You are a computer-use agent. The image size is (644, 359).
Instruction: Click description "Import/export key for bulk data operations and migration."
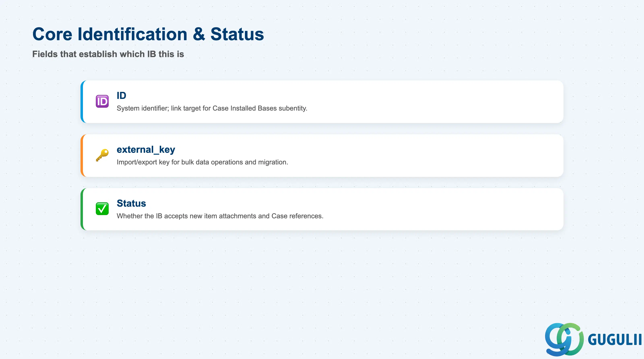tap(202, 162)
